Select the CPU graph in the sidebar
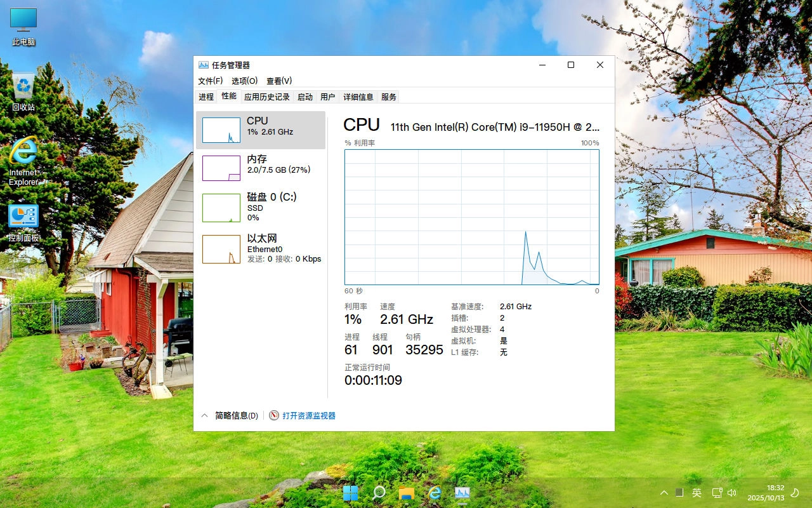 (x=260, y=129)
